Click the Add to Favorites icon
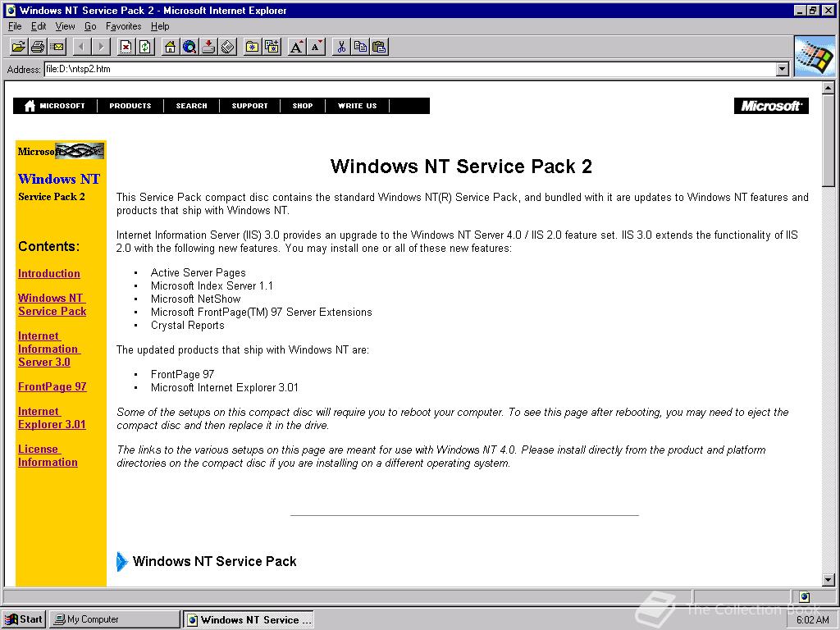 (272, 47)
